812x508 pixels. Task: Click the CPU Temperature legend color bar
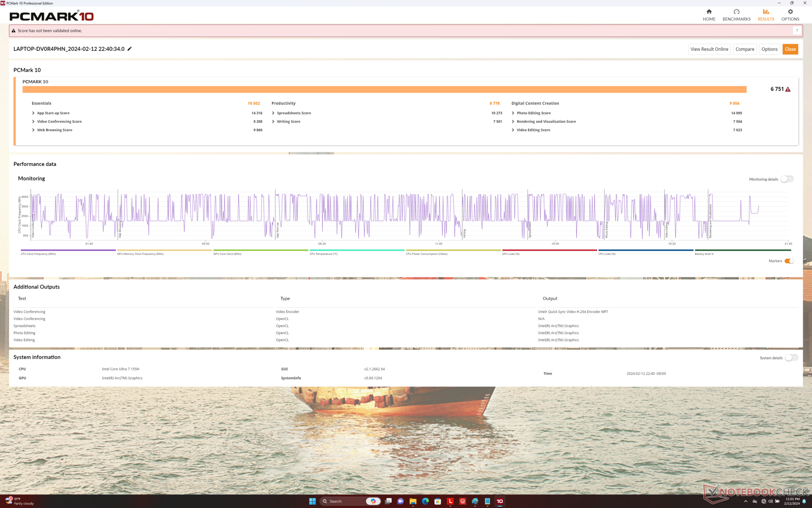pos(357,250)
